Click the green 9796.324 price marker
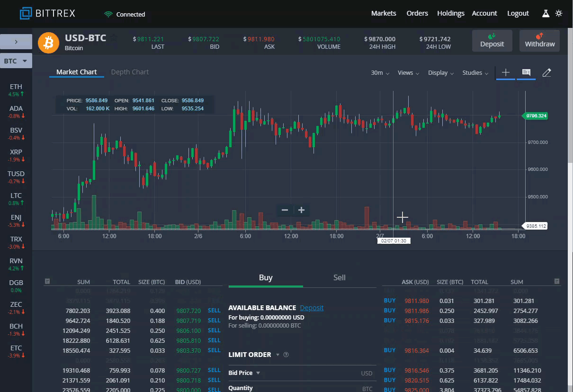 pyautogui.click(x=535, y=116)
